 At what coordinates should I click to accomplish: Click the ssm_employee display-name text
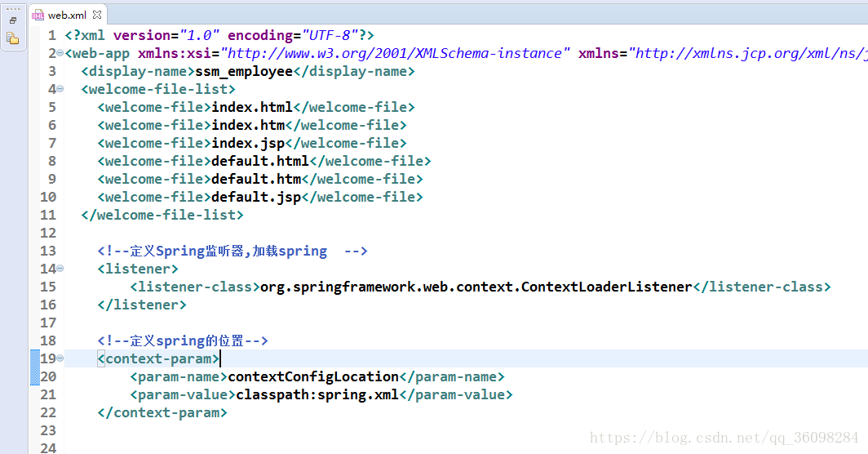(244, 72)
